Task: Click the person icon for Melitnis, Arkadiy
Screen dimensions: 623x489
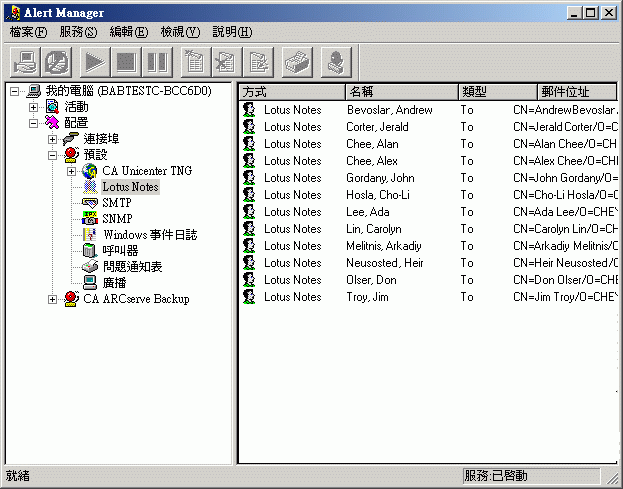Action: [249, 246]
